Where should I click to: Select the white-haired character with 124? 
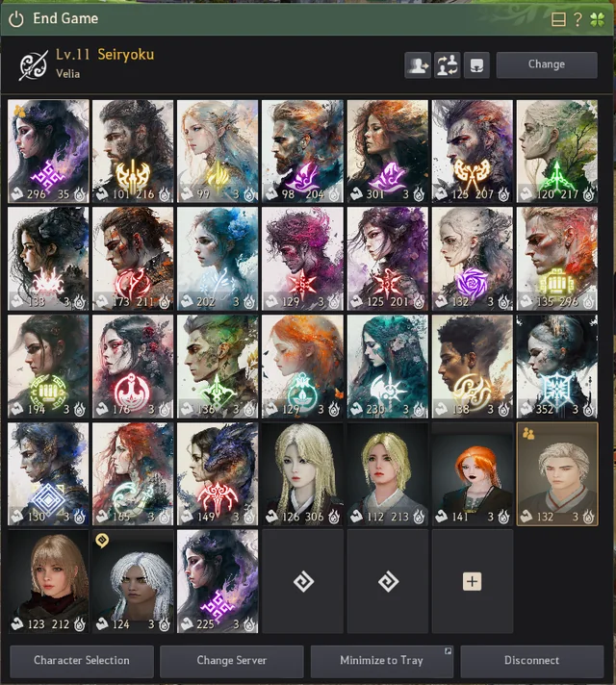click(133, 581)
